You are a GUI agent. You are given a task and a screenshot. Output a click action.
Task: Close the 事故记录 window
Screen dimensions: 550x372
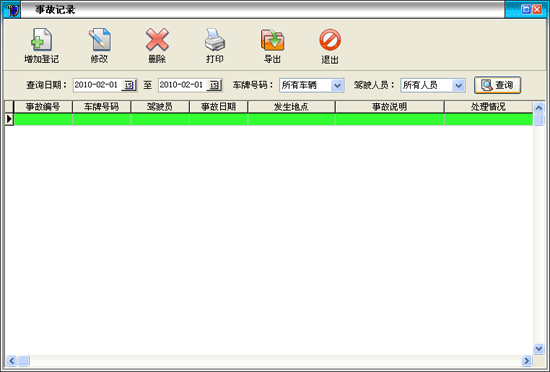pyautogui.click(x=537, y=9)
